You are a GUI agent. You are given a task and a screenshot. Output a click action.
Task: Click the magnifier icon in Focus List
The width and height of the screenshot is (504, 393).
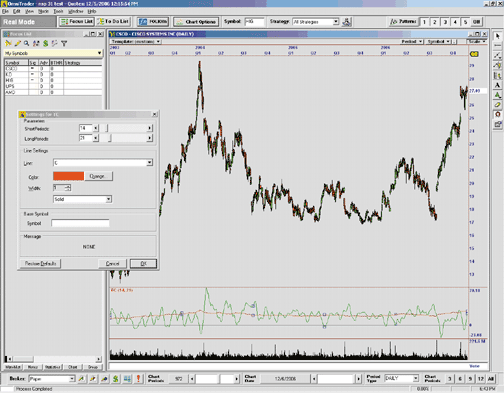(x=26, y=43)
